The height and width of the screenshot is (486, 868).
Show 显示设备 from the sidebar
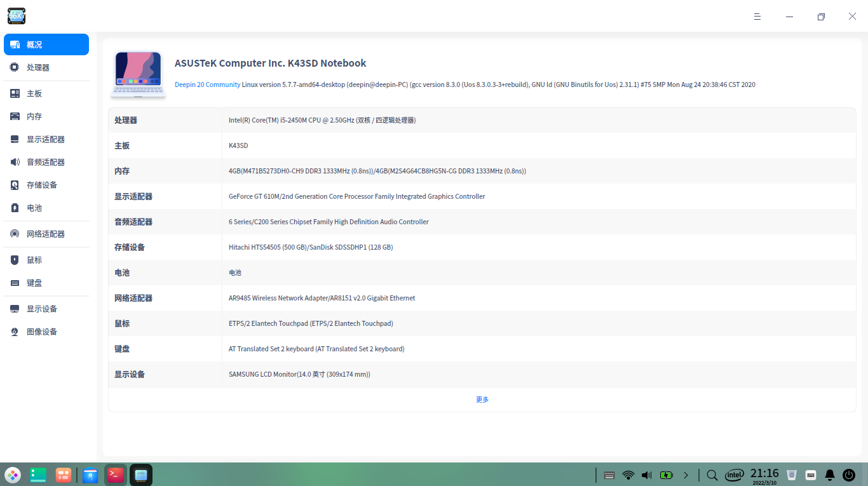46,309
